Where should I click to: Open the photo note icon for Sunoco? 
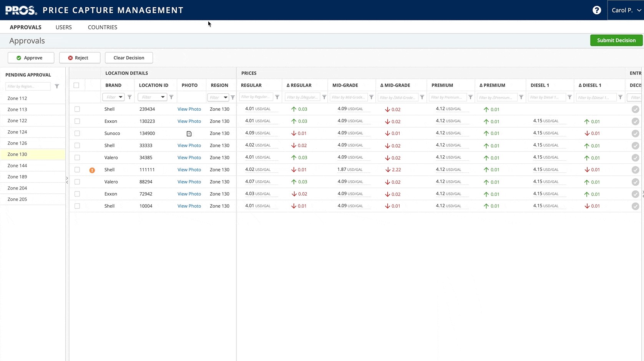point(189,134)
